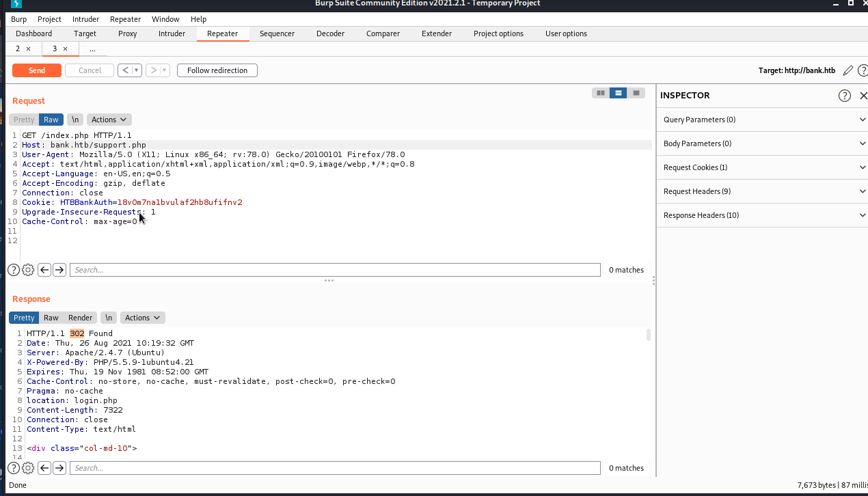Image resolution: width=868 pixels, height=496 pixels.
Task: Switch to the Sequencer tab
Action: (x=277, y=33)
